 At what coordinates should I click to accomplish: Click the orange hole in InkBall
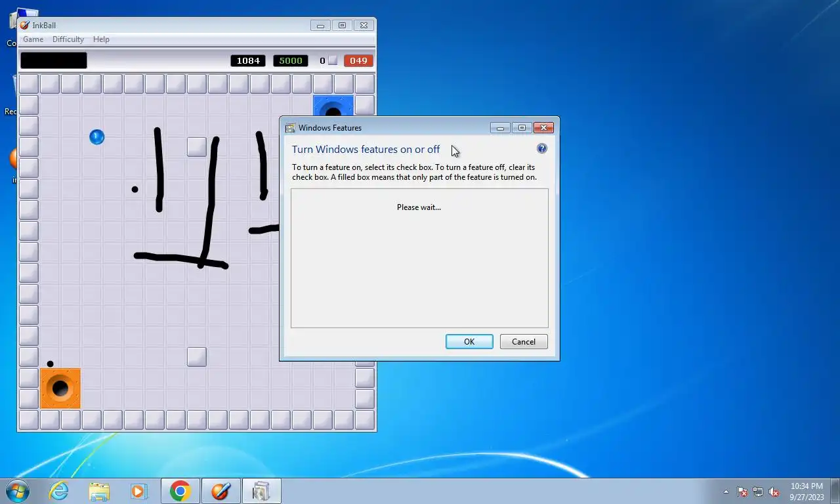[x=60, y=388]
